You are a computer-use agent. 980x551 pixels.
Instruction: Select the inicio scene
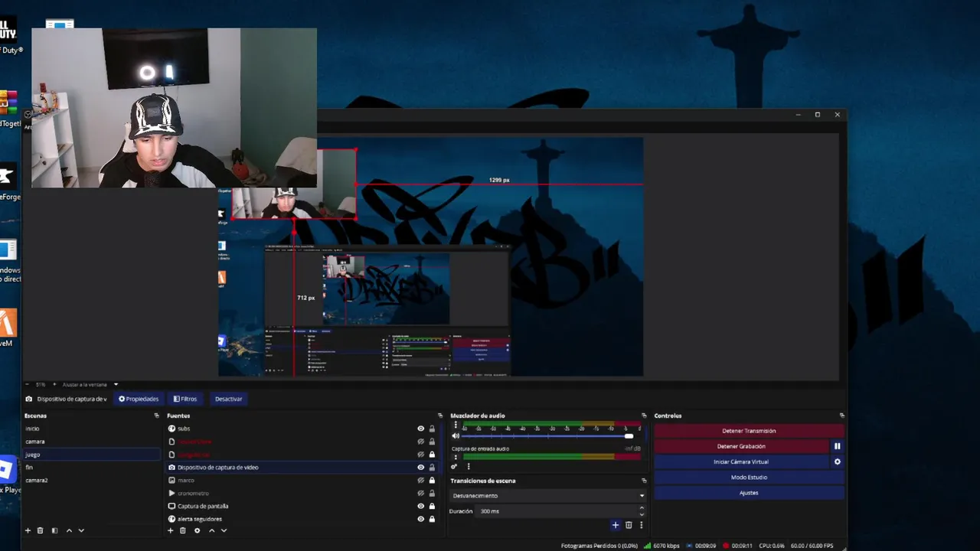pyautogui.click(x=92, y=429)
